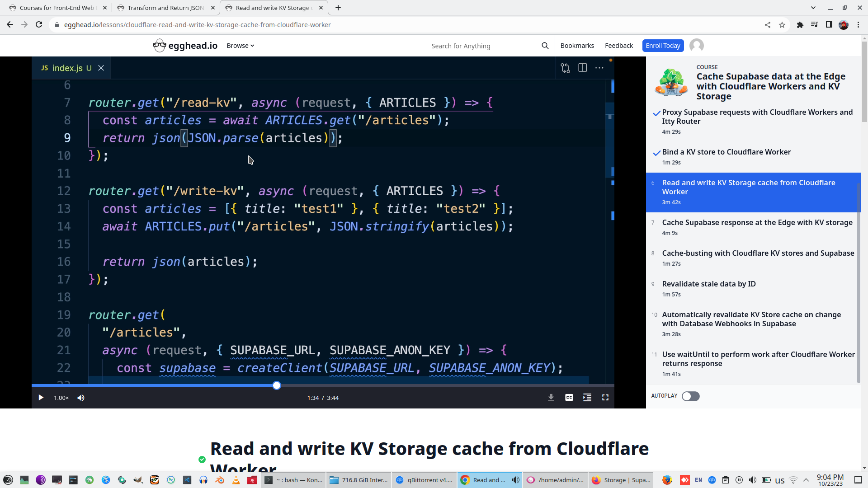The image size is (868, 488).
Task: Open the user profile avatar
Action: click(696, 46)
